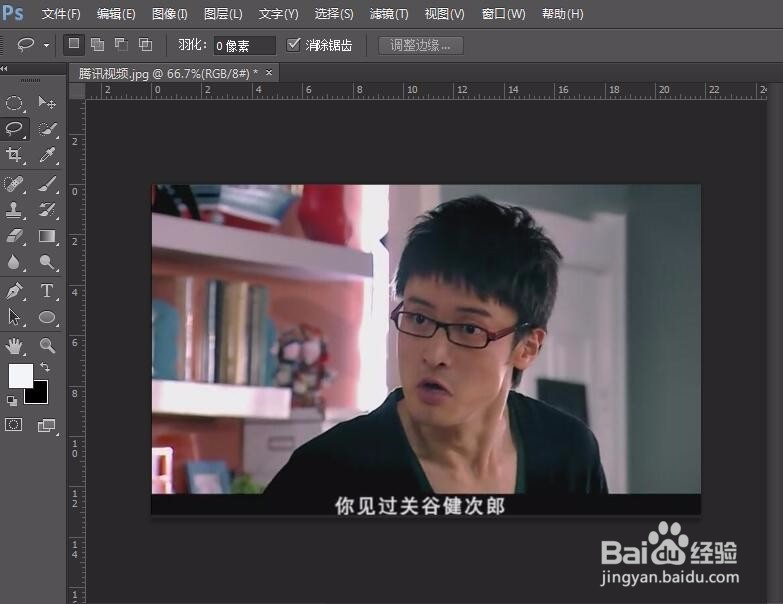Choose New Selection mode
The image size is (783, 604).
click(74, 44)
